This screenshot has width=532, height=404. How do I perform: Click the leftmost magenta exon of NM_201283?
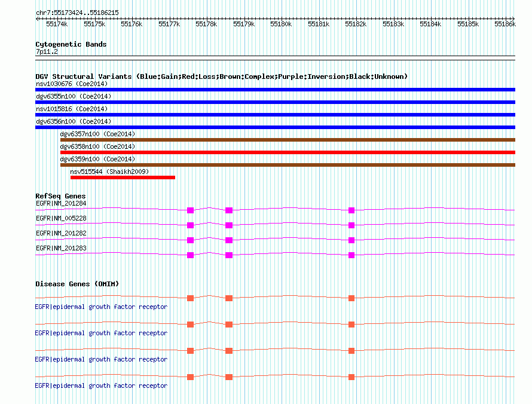pyautogui.click(x=190, y=255)
